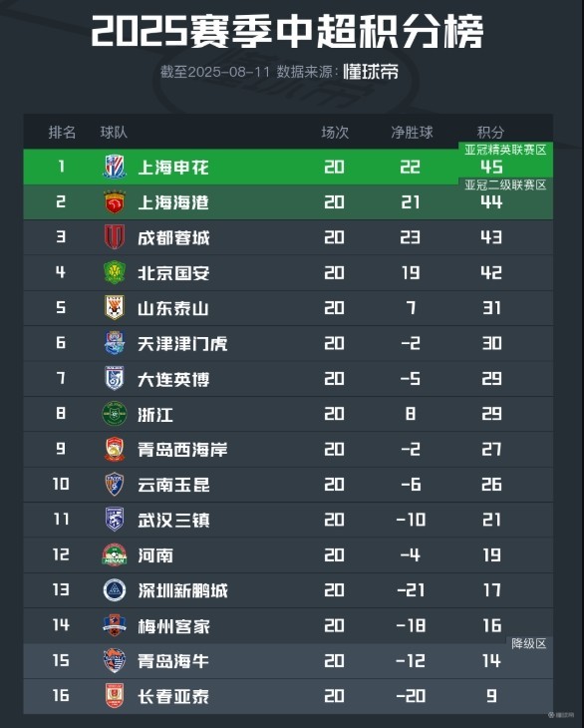Click the 场次 matches played header
Image resolution: width=584 pixels, height=728 pixels.
(x=335, y=133)
